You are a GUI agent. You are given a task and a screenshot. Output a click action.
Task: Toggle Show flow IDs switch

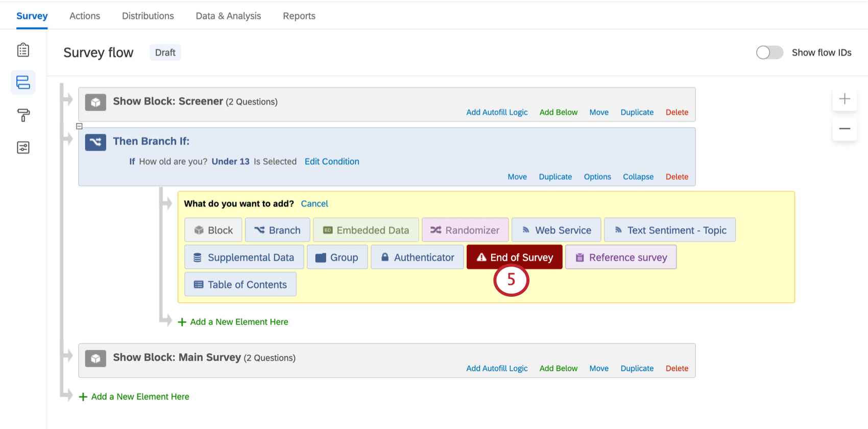pyautogui.click(x=769, y=53)
